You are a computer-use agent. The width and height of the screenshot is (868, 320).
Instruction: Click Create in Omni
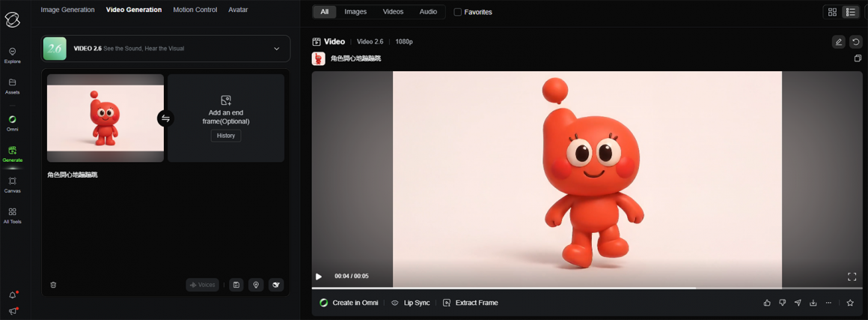349,303
